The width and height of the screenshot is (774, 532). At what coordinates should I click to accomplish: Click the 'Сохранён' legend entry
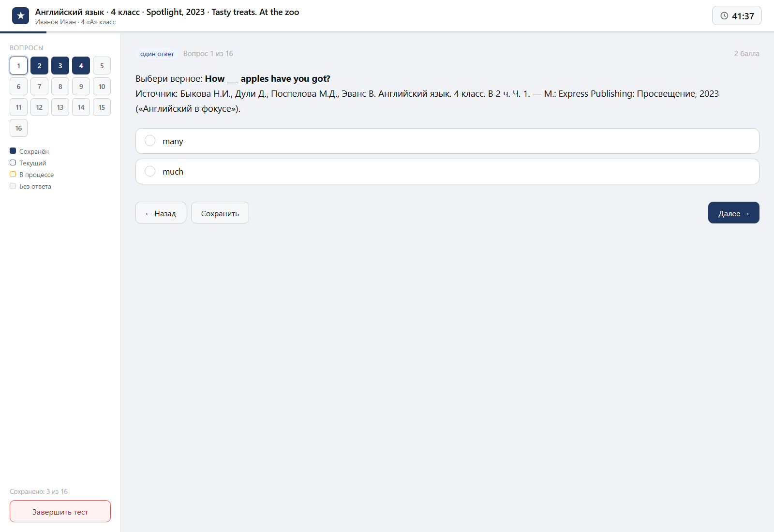30,151
